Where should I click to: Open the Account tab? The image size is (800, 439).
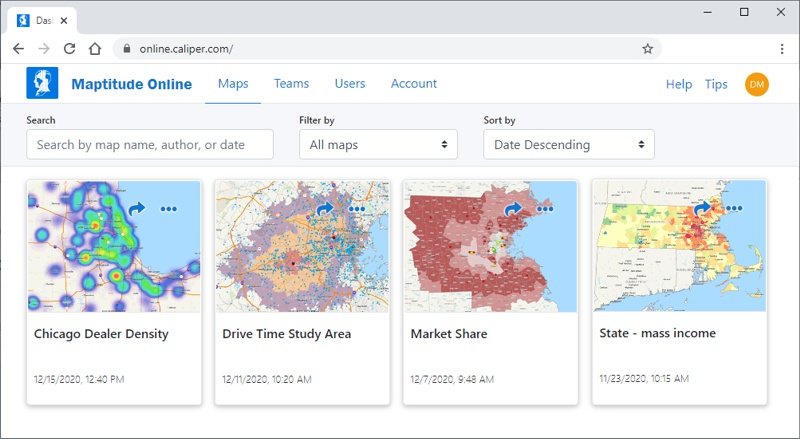click(x=414, y=84)
